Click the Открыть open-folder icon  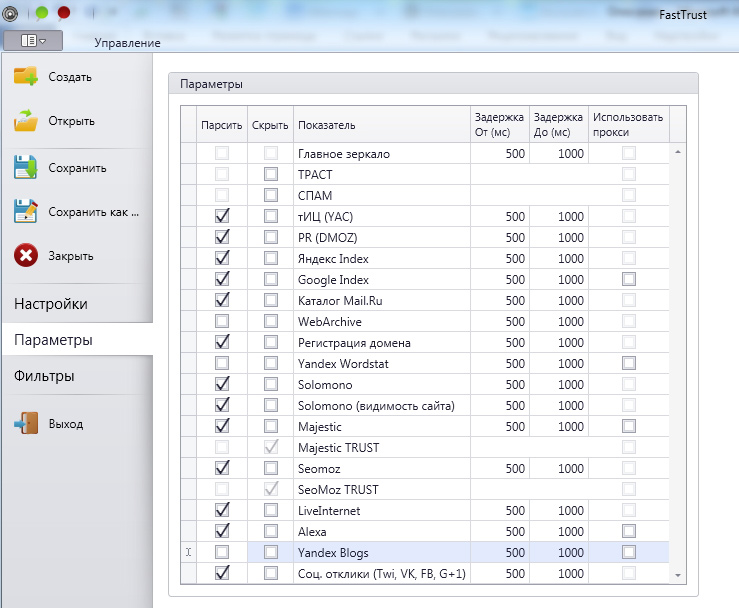pyautogui.click(x=25, y=121)
